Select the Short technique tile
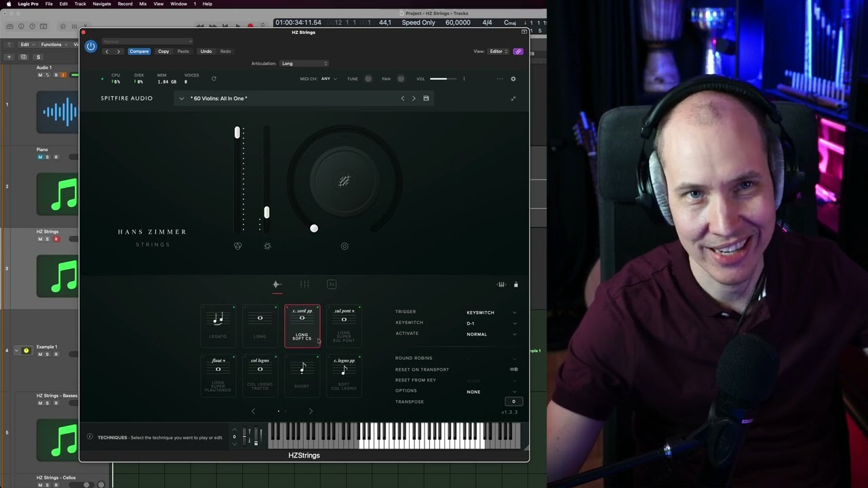 [302, 375]
